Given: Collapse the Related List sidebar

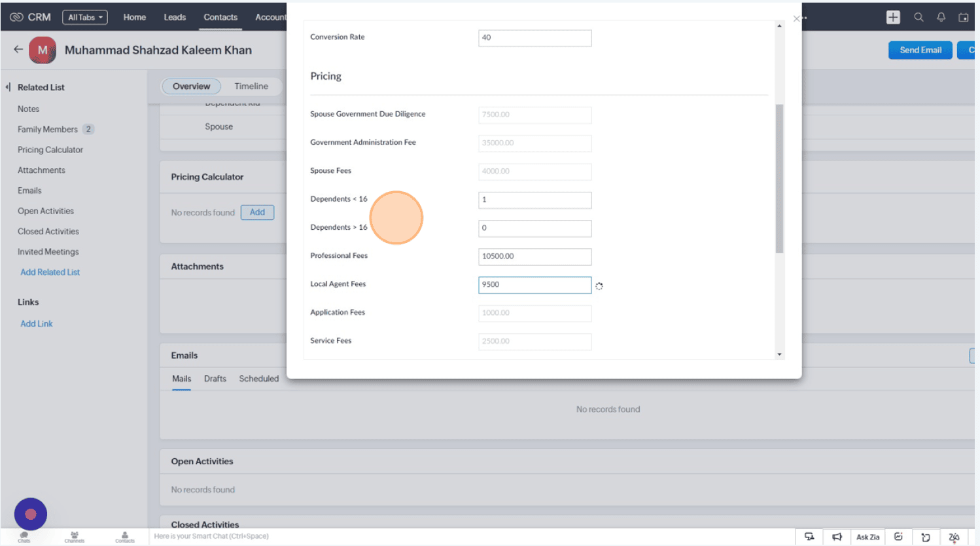Looking at the screenshot, I should click(x=8, y=87).
